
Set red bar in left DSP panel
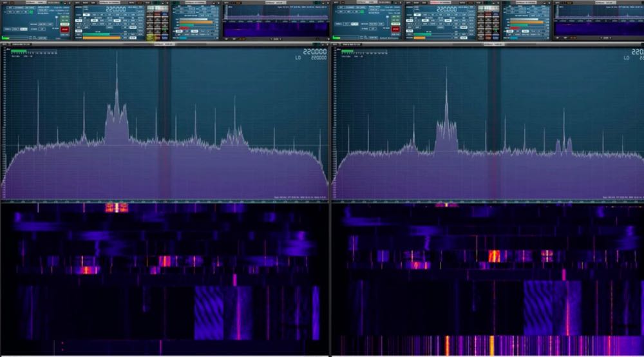(184, 28)
